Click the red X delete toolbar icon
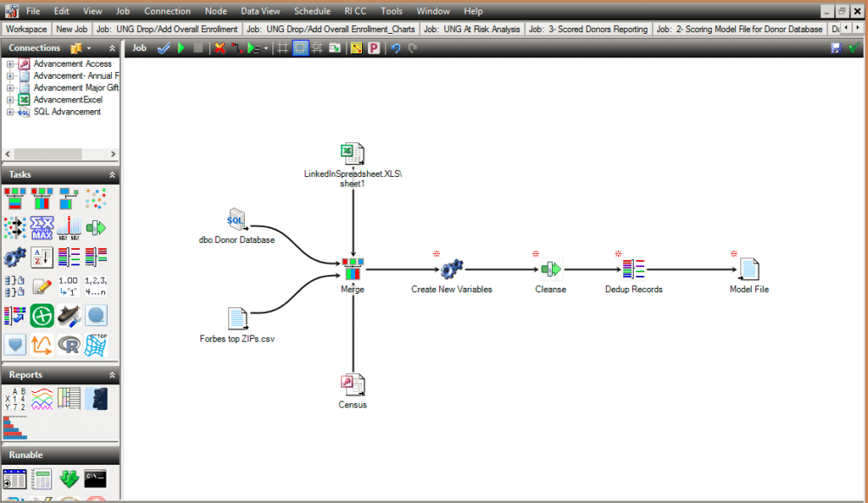This screenshot has height=503, width=868. pyautogui.click(x=220, y=49)
